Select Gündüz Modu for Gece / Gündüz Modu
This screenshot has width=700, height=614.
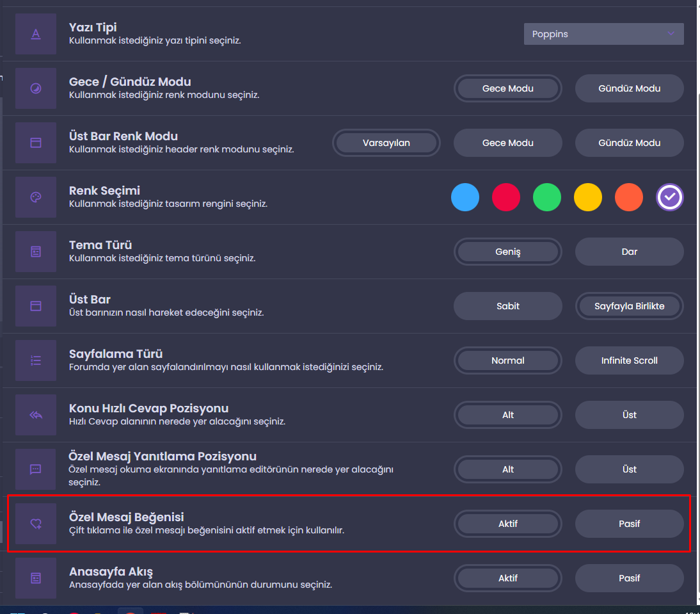point(629,88)
